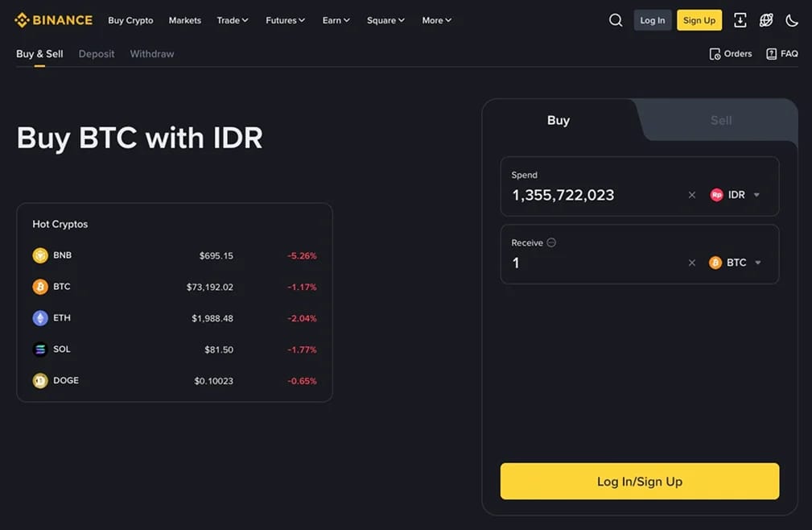Open the BTC currency dropdown arrow
This screenshot has height=530, width=812.
758,263
